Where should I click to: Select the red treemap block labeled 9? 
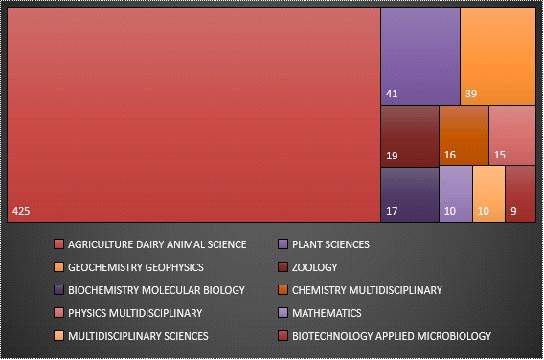click(x=520, y=194)
